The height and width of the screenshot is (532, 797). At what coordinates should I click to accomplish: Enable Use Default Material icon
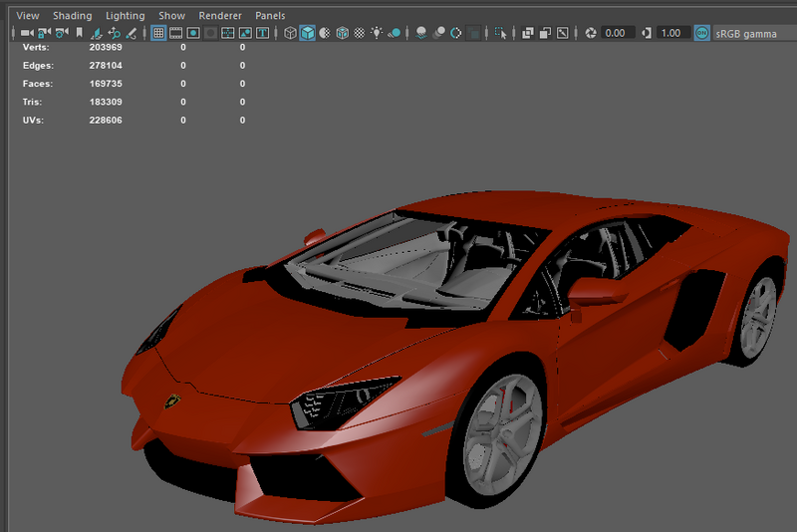pos(325,33)
